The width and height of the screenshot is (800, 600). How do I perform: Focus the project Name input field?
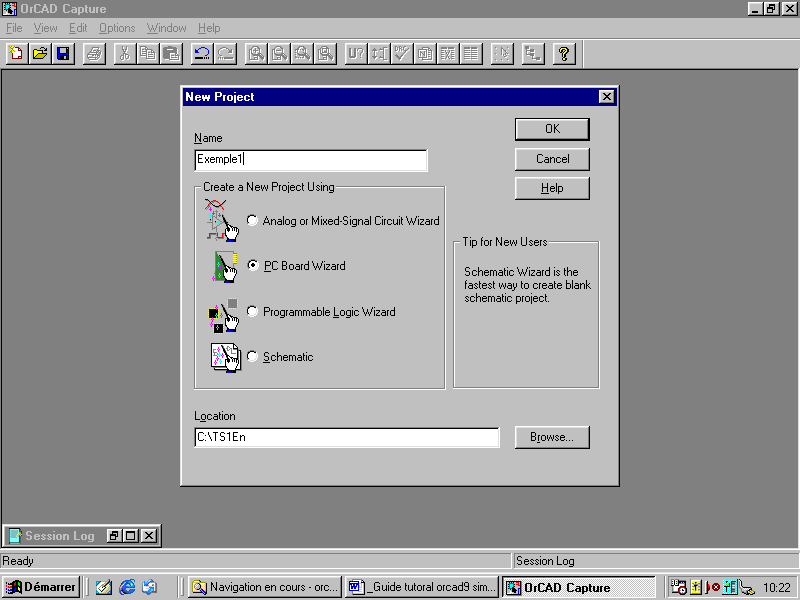pyautogui.click(x=311, y=160)
